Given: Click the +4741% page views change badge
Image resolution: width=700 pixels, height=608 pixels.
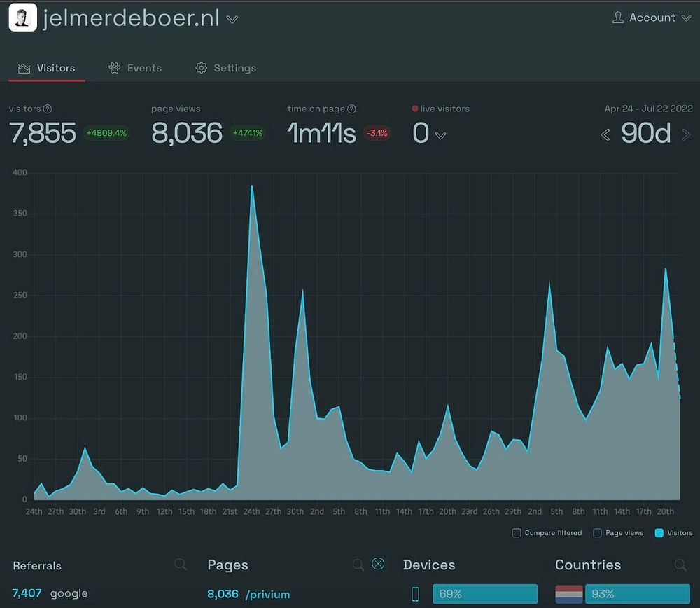Looking at the screenshot, I should (248, 133).
